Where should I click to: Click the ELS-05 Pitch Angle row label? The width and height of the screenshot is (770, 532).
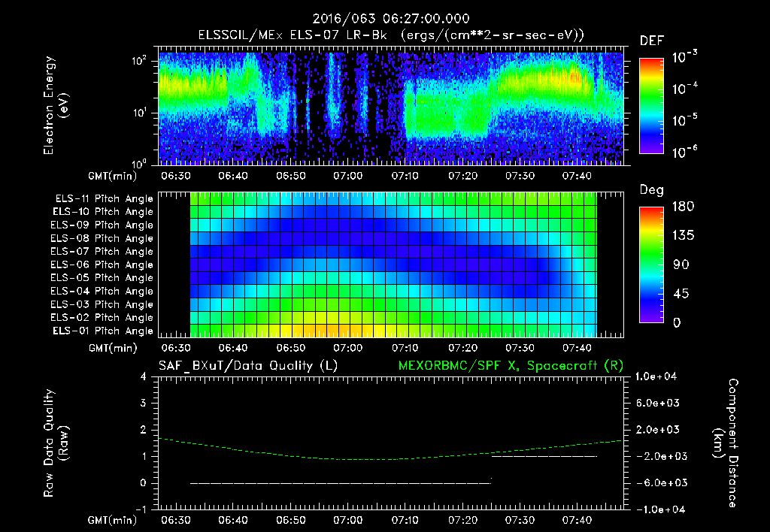[102, 278]
